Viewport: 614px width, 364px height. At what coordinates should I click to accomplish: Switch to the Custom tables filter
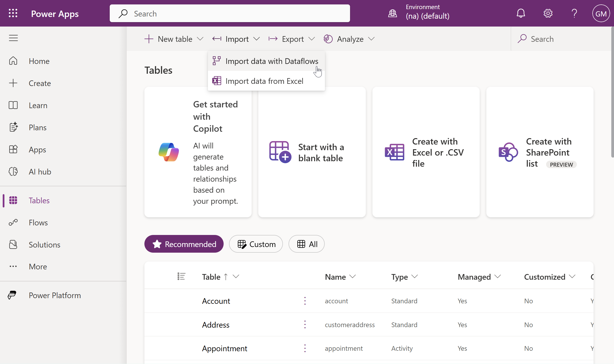coord(256,244)
